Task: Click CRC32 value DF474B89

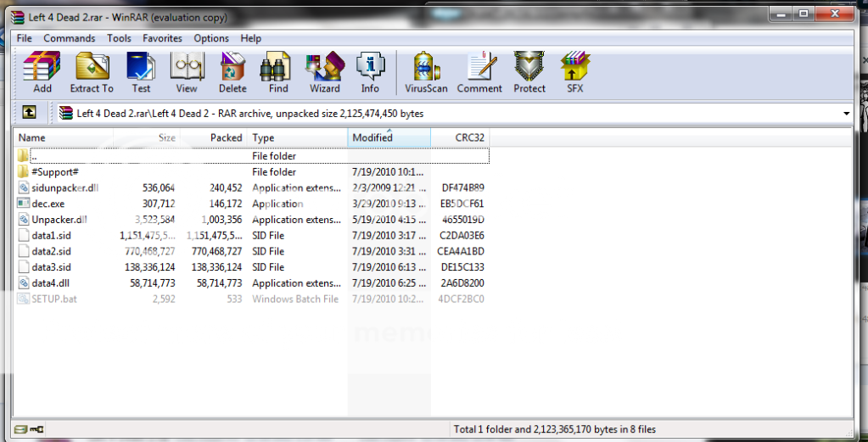Action: coord(462,187)
